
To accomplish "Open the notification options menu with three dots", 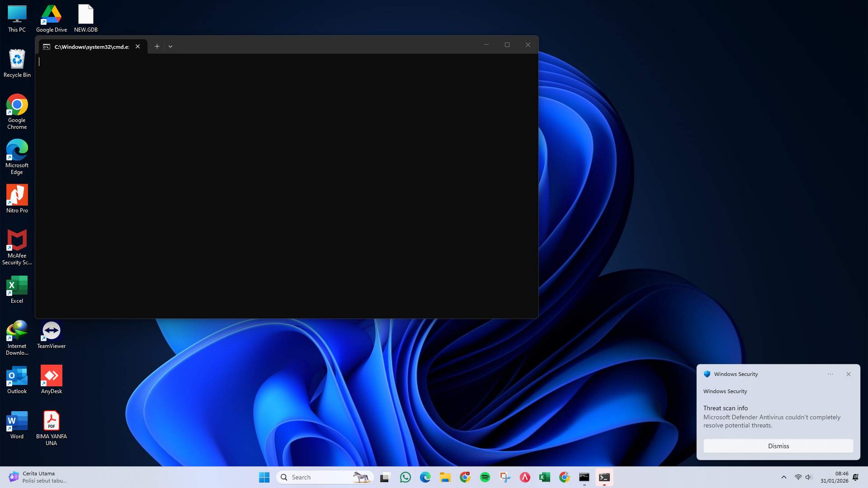I will click(830, 374).
